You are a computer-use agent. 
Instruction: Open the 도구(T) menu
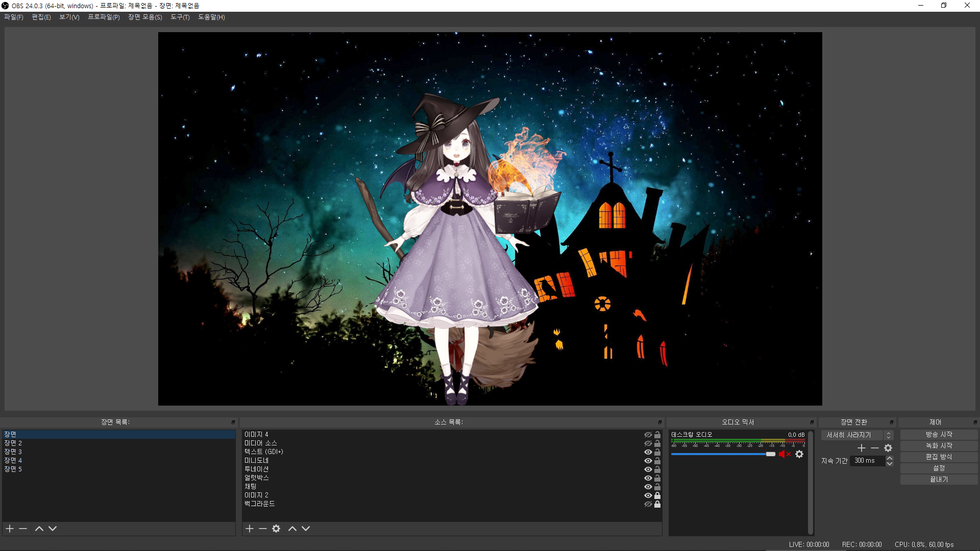point(180,17)
